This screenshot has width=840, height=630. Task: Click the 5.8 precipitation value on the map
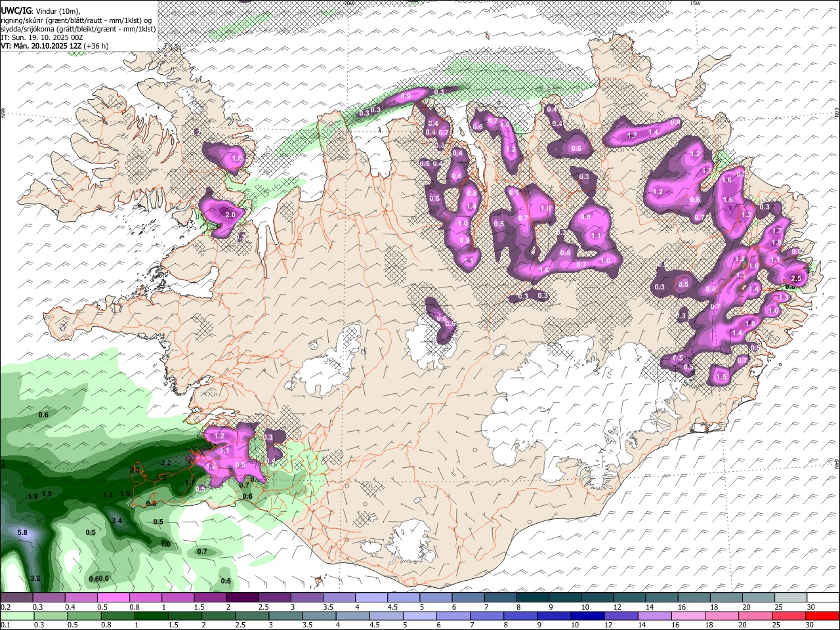coord(22,532)
